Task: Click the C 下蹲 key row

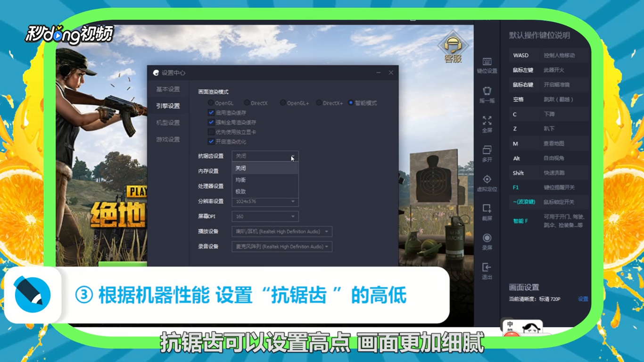Action: [549, 114]
